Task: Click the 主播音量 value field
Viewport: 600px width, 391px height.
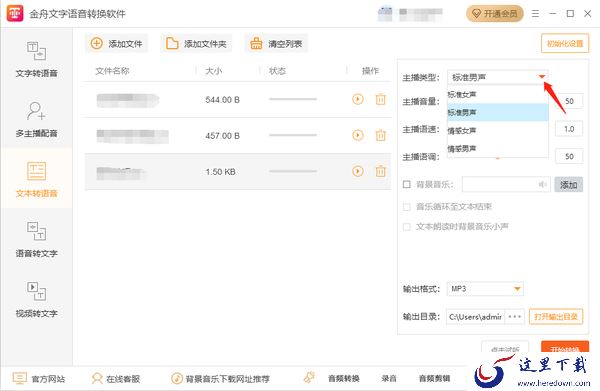Action: tap(569, 101)
